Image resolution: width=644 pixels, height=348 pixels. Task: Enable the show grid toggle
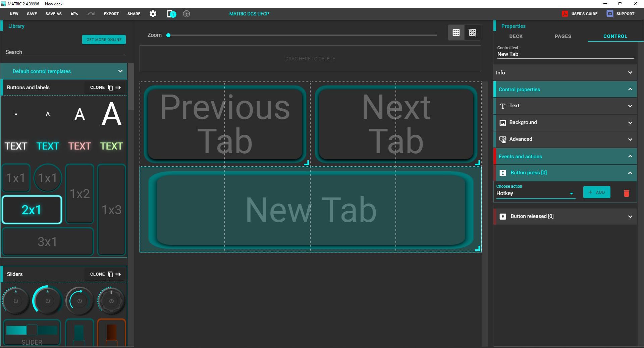pyautogui.click(x=456, y=33)
